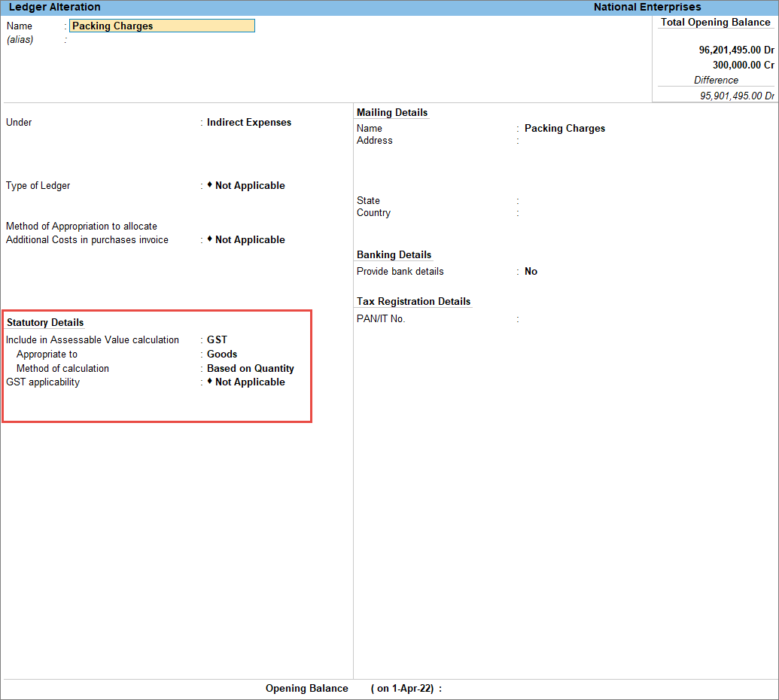Image resolution: width=779 pixels, height=700 pixels.
Task: Click the on 1-Apr-22 date text
Action: pos(405,689)
